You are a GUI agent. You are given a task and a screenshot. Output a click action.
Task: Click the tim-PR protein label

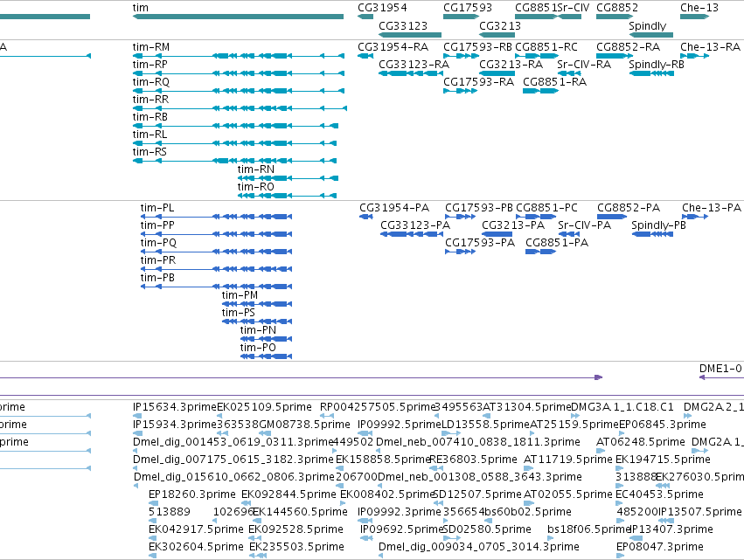click(158, 260)
